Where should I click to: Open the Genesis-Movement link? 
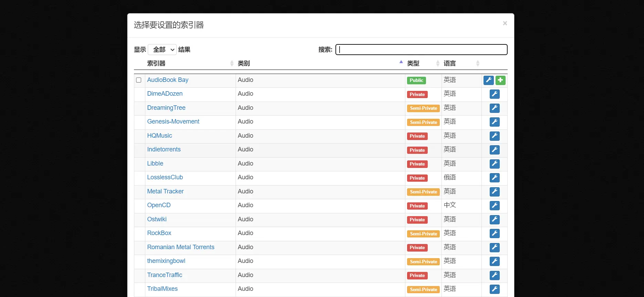[x=173, y=121]
